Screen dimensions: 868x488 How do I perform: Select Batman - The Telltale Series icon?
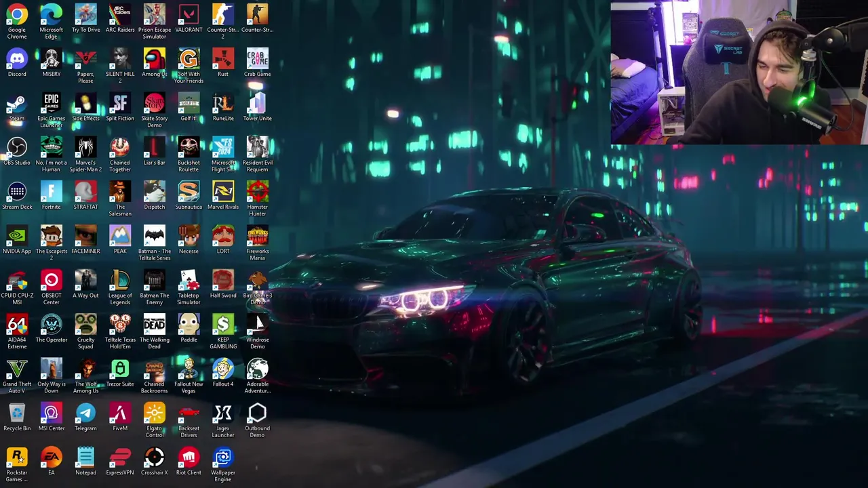pyautogui.click(x=155, y=237)
